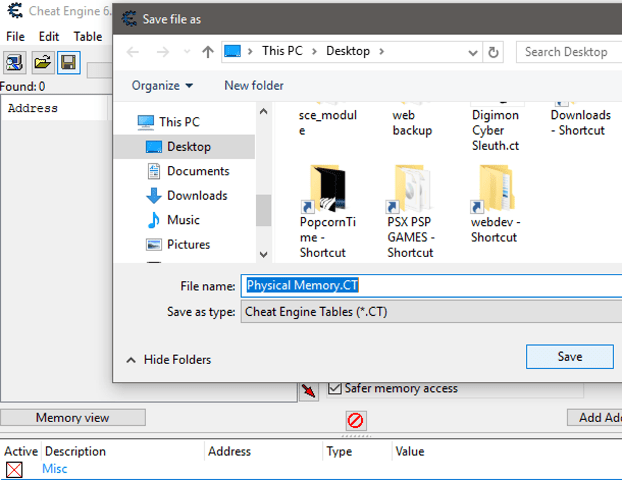The width and height of the screenshot is (622, 480).
Task: Expand the chevron after Desktop in path
Action: tap(381, 52)
